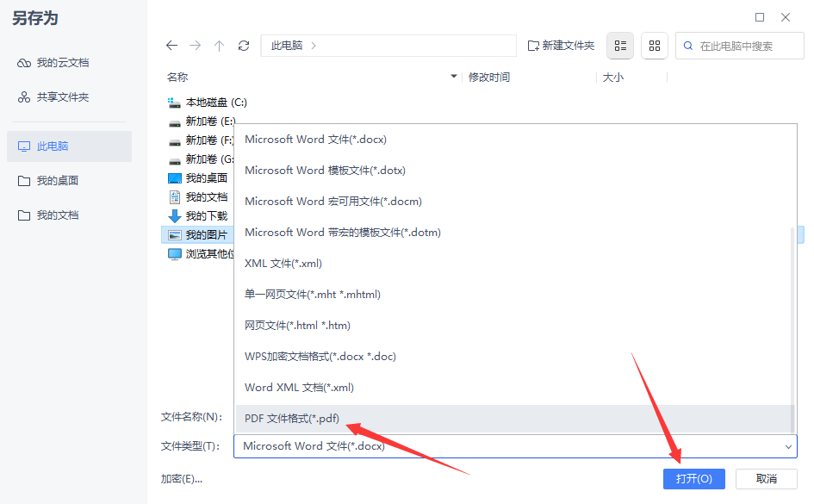Close the 另存为 dialog
The image size is (814, 504).
coord(786,17)
